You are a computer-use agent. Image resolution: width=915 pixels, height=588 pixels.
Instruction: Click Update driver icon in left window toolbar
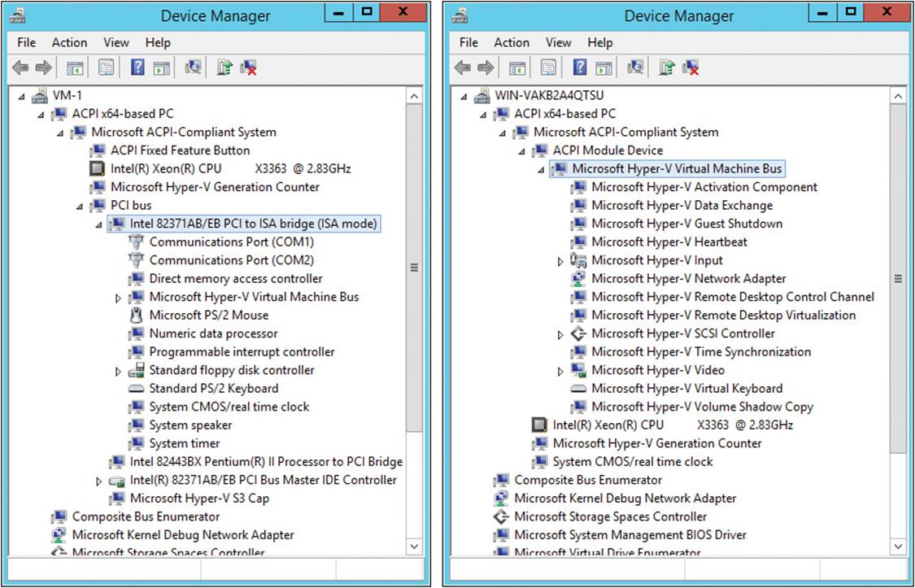(224, 68)
